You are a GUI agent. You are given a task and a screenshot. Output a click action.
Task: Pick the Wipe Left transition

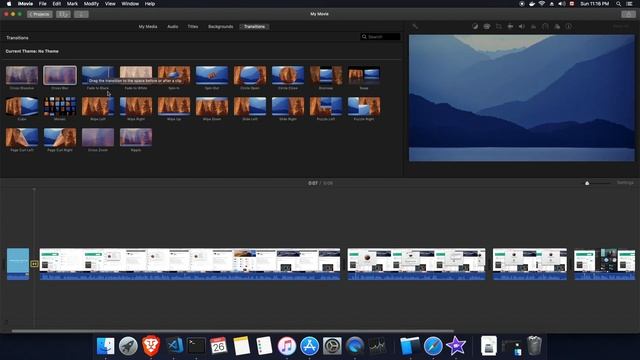click(98, 107)
